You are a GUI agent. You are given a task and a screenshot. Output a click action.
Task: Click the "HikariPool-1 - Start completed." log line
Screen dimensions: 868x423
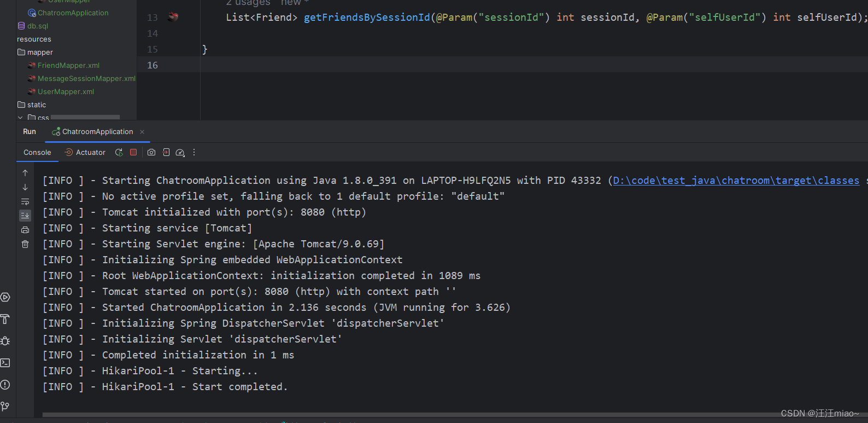(165, 387)
